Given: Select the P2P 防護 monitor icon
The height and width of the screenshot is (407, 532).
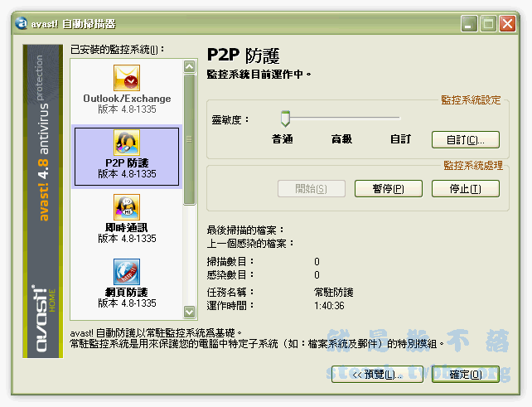Looking at the screenshot, I should pos(127,143).
